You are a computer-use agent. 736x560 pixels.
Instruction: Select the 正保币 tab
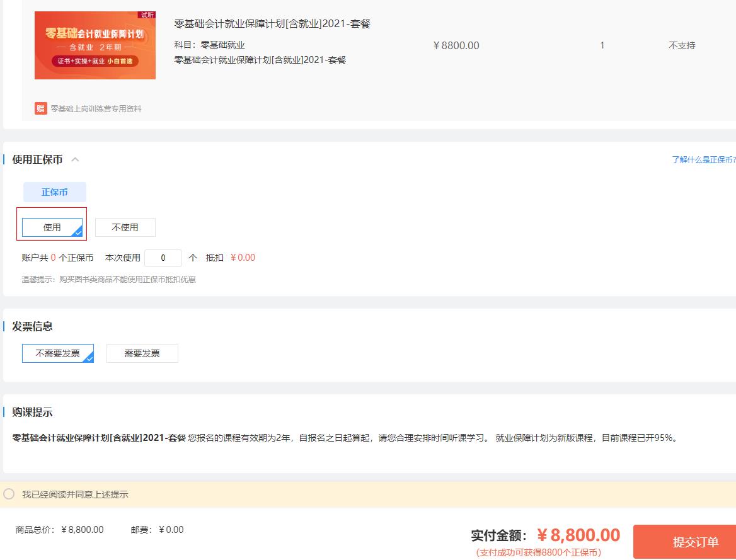(55, 192)
